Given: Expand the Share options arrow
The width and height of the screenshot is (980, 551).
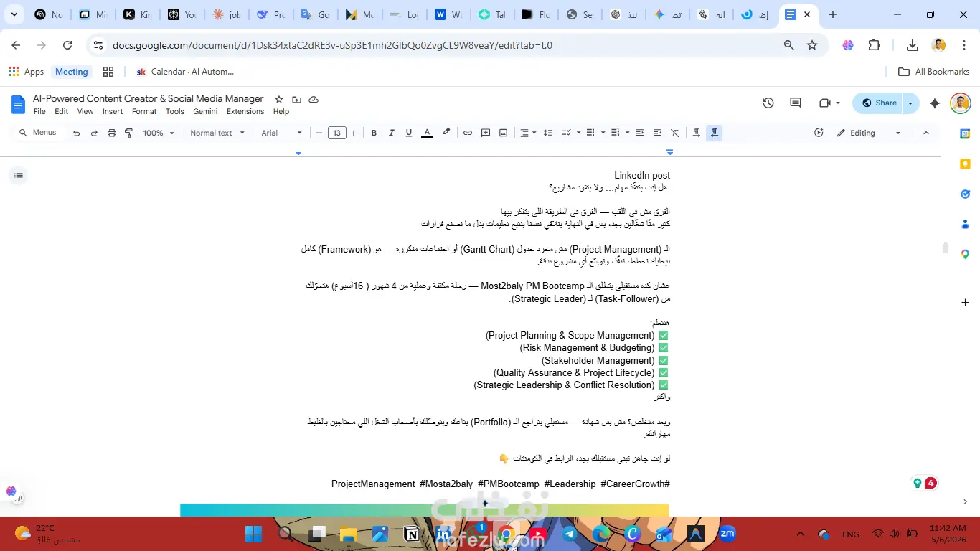Looking at the screenshot, I should [910, 103].
